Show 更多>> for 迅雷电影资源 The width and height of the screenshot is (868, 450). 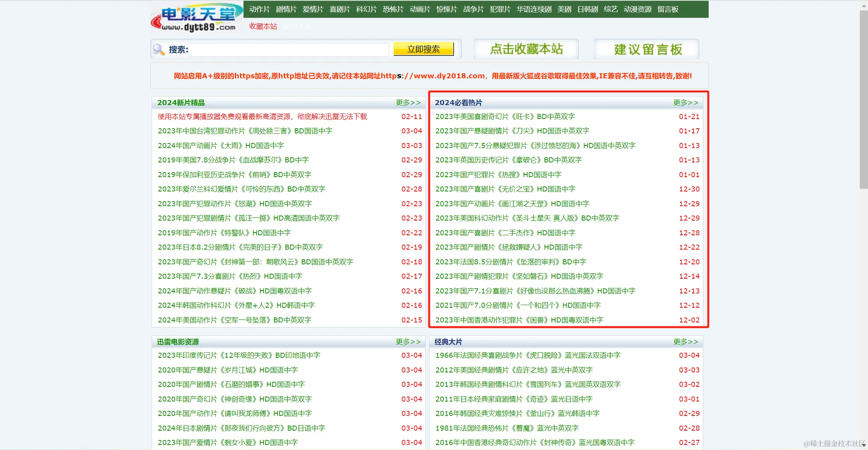[x=408, y=342]
